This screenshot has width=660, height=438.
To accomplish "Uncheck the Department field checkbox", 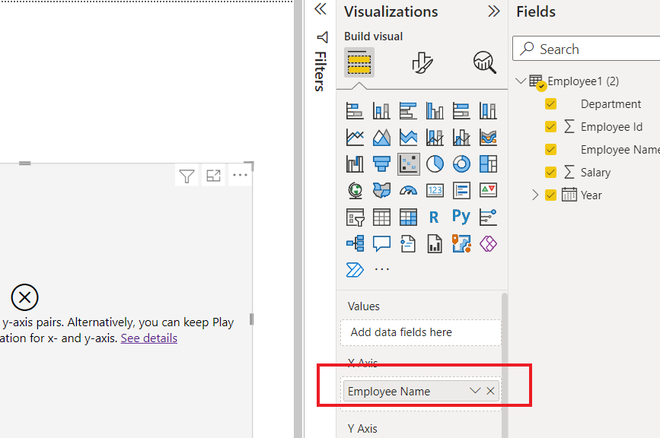I will click(x=551, y=104).
